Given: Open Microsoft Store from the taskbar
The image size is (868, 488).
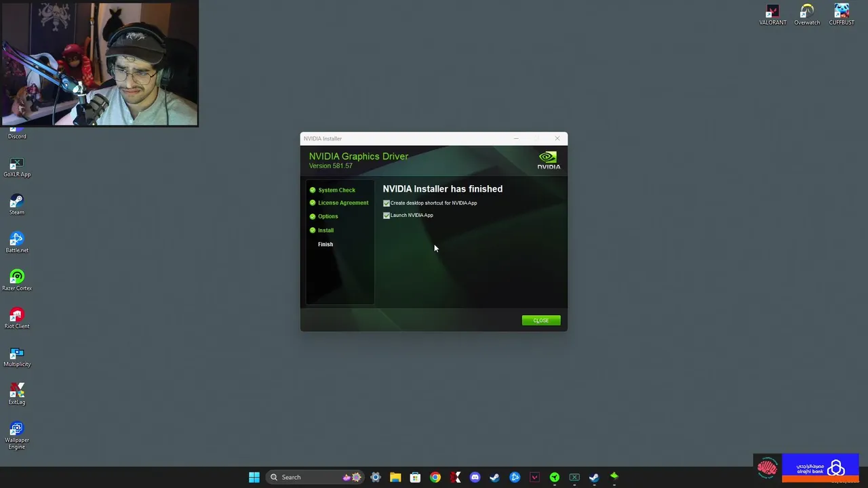Looking at the screenshot, I should [415, 477].
